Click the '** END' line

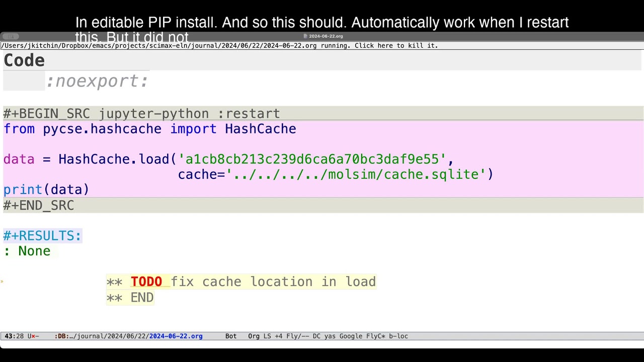coord(130,297)
